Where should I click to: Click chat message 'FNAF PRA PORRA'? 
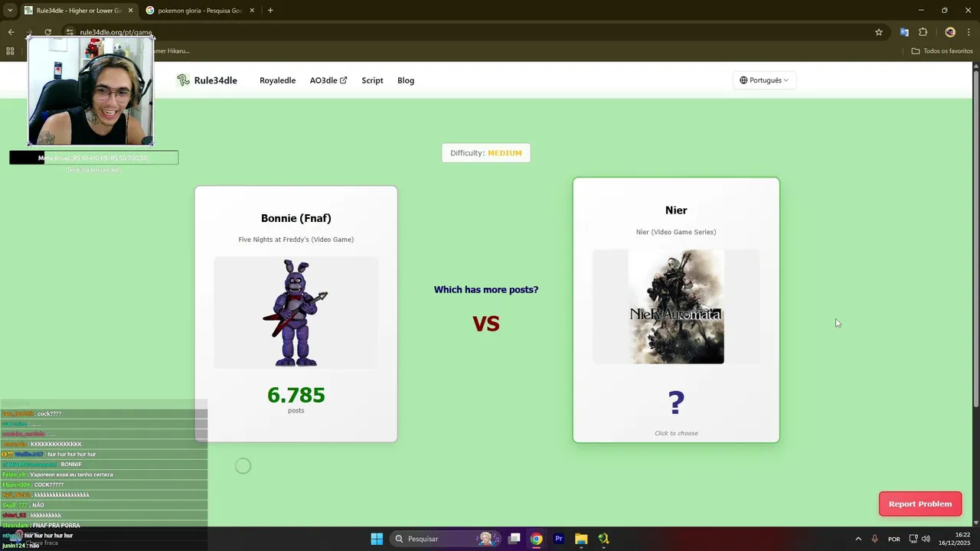pyautogui.click(x=57, y=526)
